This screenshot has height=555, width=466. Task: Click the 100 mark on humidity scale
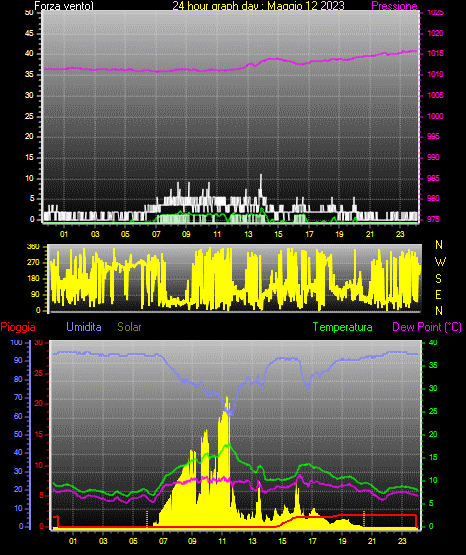[x=17, y=343]
